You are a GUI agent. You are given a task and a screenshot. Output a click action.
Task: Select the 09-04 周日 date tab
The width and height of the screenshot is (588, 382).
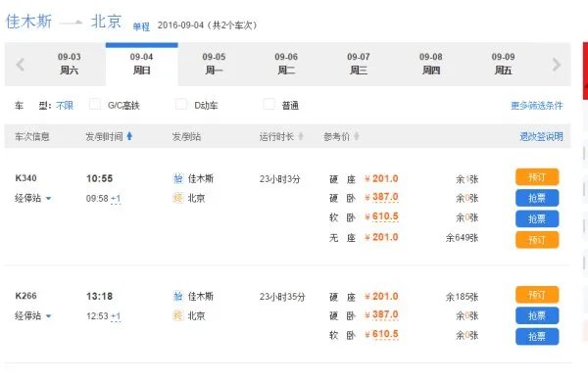click(x=141, y=64)
